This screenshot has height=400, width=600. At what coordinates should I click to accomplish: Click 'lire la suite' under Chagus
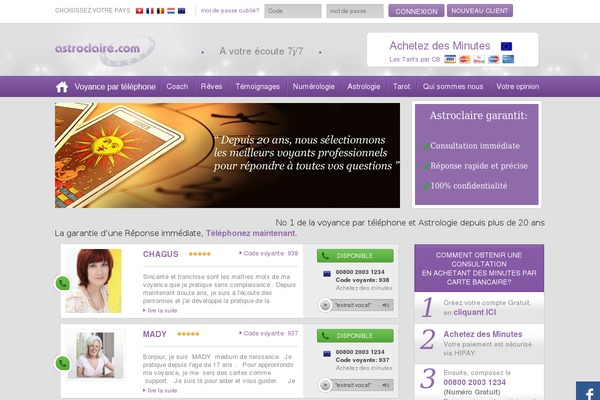click(x=162, y=310)
